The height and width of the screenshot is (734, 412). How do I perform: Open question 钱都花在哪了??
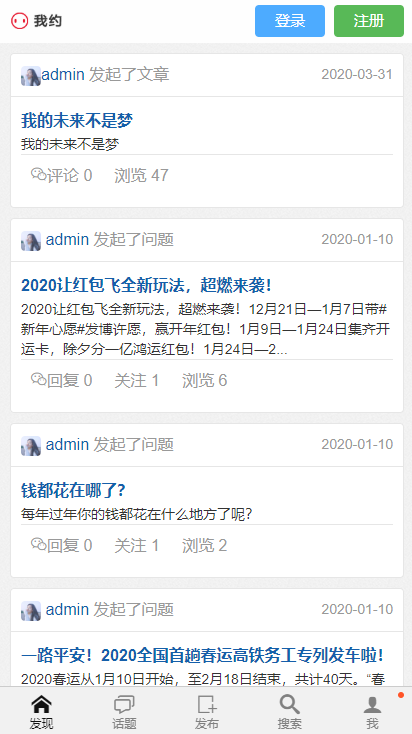pos(73,491)
